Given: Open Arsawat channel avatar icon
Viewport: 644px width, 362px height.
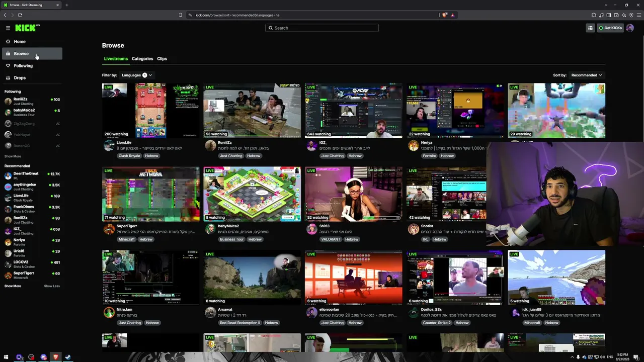Looking at the screenshot, I should pyautogui.click(x=210, y=313).
